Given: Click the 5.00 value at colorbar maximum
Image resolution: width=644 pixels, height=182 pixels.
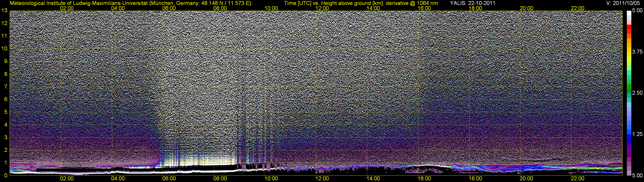Looking at the screenshot, I should point(638,11).
